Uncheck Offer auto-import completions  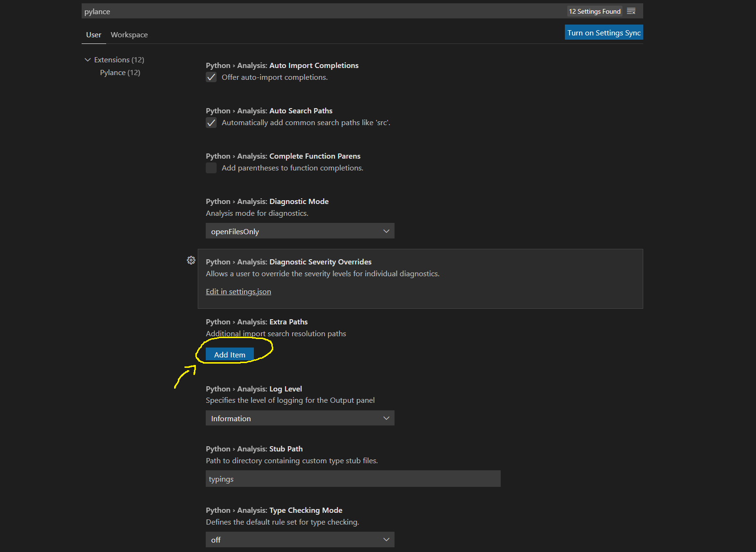click(211, 77)
